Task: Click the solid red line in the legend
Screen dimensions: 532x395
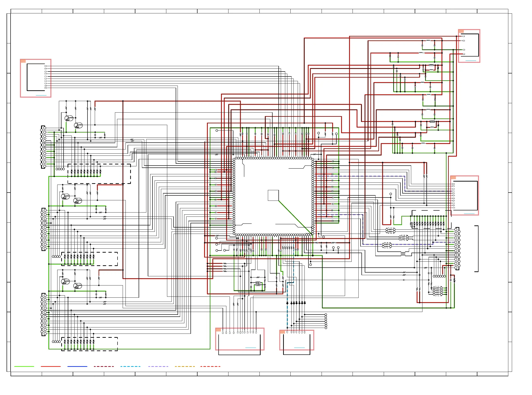Action: (x=51, y=366)
